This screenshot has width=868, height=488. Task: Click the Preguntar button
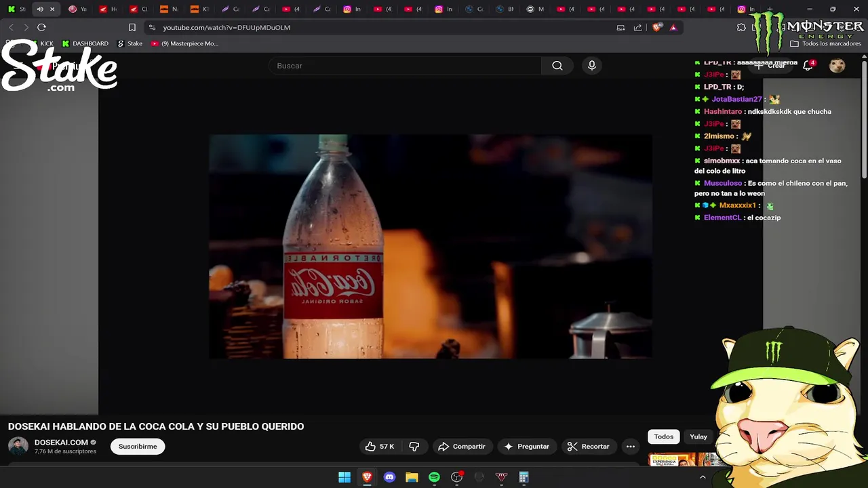pyautogui.click(x=526, y=446)
